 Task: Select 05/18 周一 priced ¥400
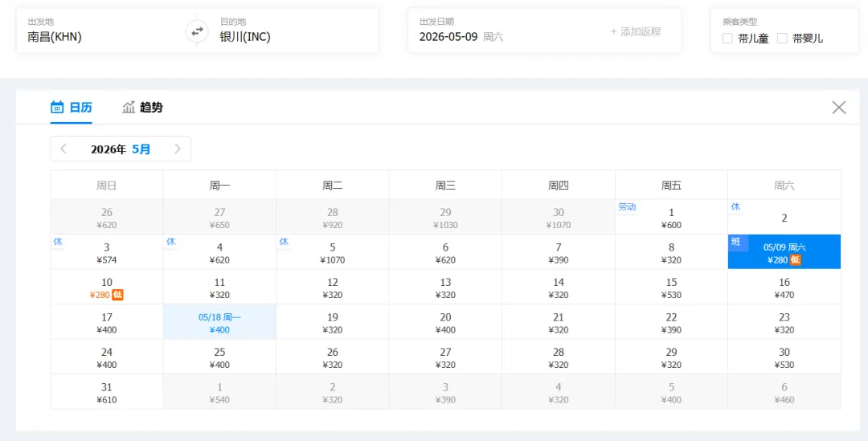coord(219,321)
